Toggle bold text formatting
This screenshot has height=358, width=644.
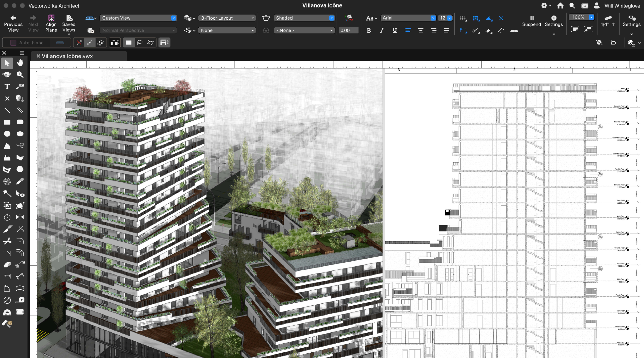point(369,30)
